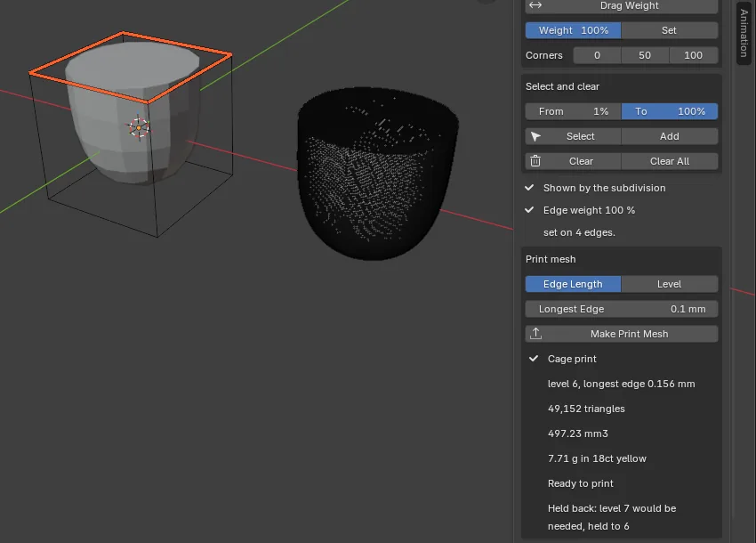Screen dimensions: 756x543
Task: Set Corners weight to 50
Action: (x=645, y=55)
